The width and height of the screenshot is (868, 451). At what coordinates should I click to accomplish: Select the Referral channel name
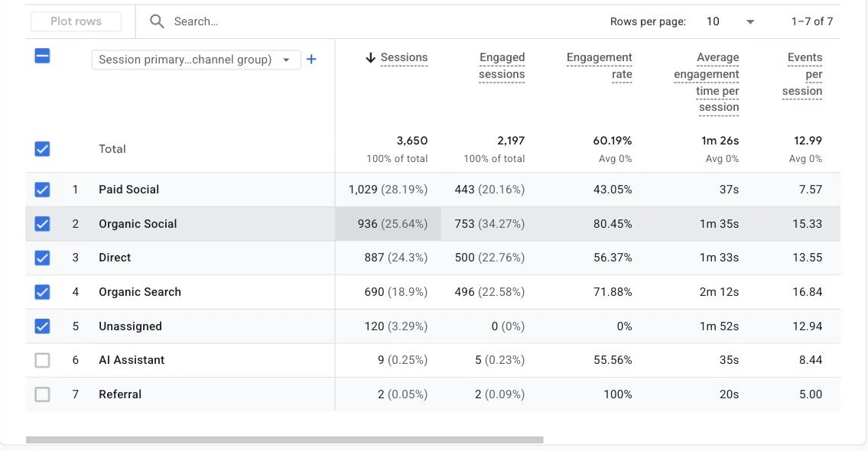coord(120,394)
